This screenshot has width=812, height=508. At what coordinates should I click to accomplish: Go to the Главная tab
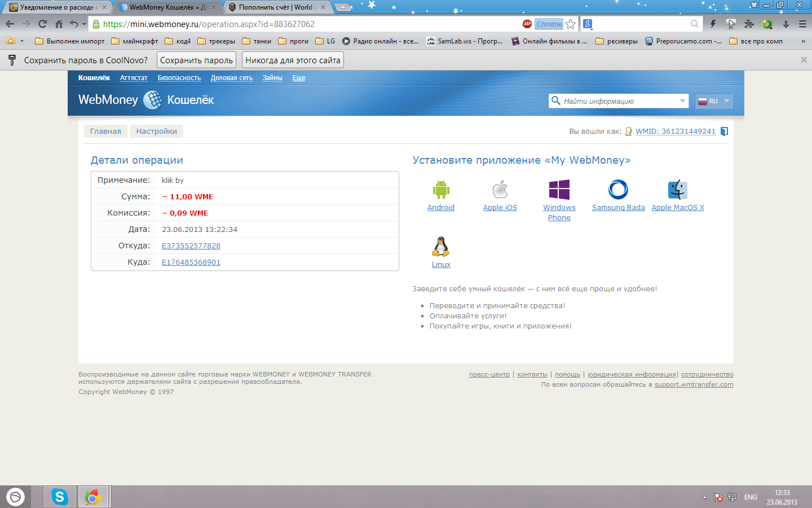[x=105, y=132]
